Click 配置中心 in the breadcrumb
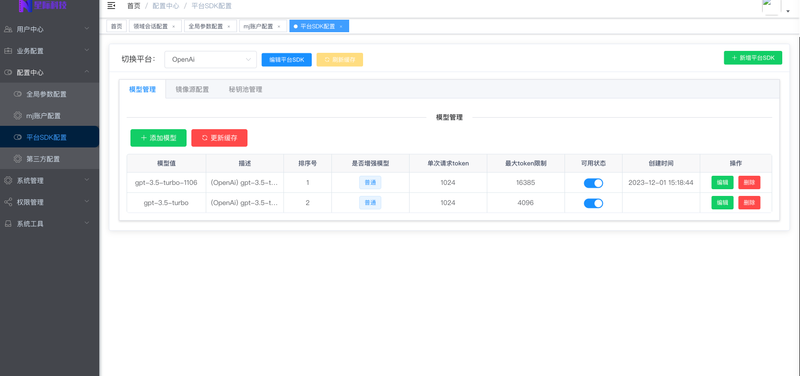The width and height of the screenshot is (800, 376). point(166,6)
